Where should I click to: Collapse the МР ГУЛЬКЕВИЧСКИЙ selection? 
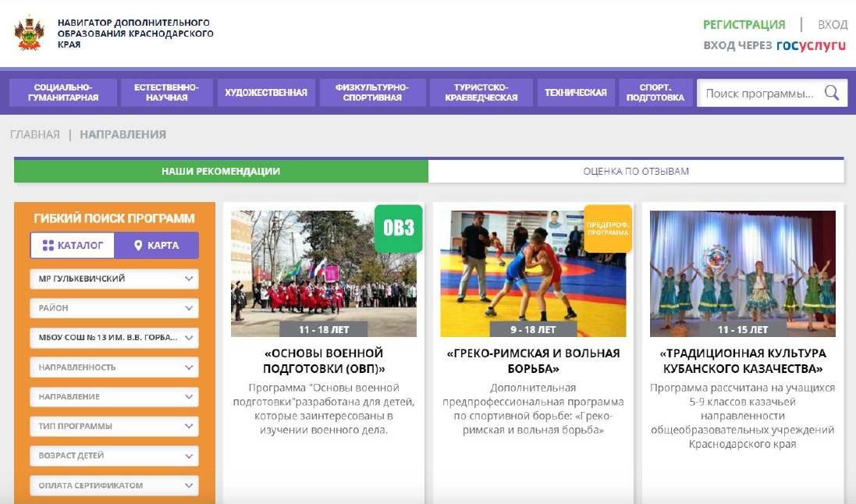[x=114, y=278]
